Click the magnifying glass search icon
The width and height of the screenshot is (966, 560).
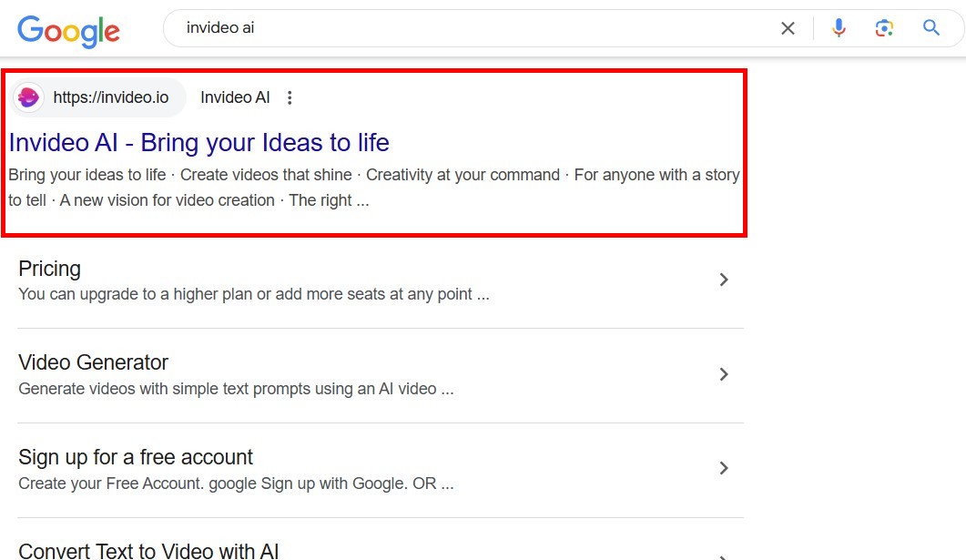click(930, 28)
